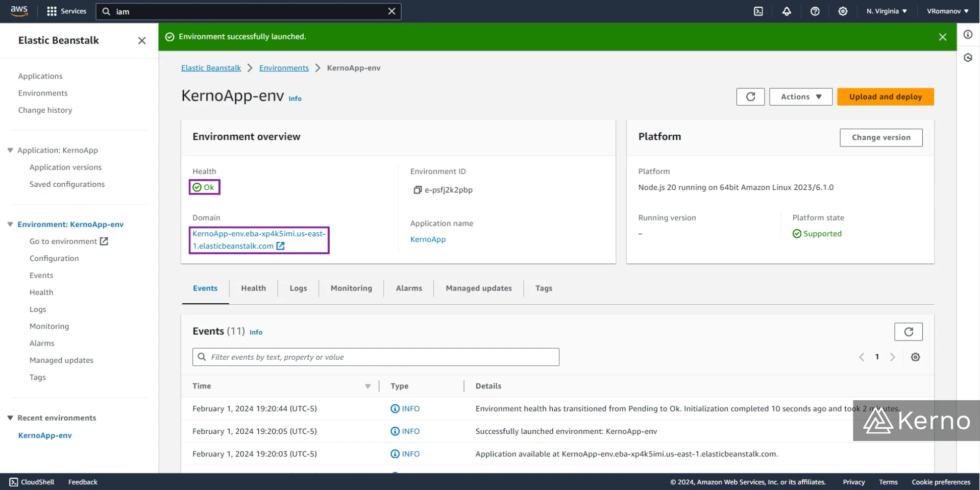Switch to the Health tab

254,288
